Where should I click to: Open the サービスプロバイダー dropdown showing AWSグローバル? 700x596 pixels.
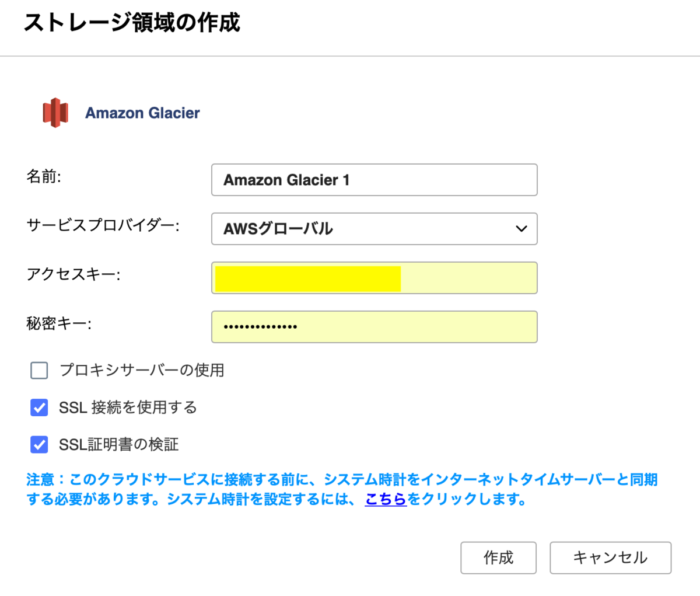[x=374, y=229]
